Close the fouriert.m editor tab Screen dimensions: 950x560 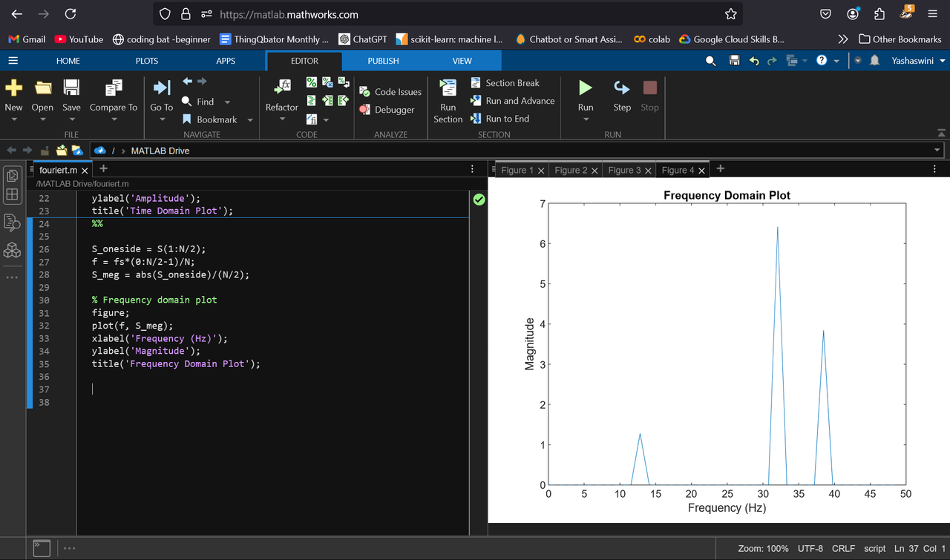pyautogui.click(x=85, y=171)
